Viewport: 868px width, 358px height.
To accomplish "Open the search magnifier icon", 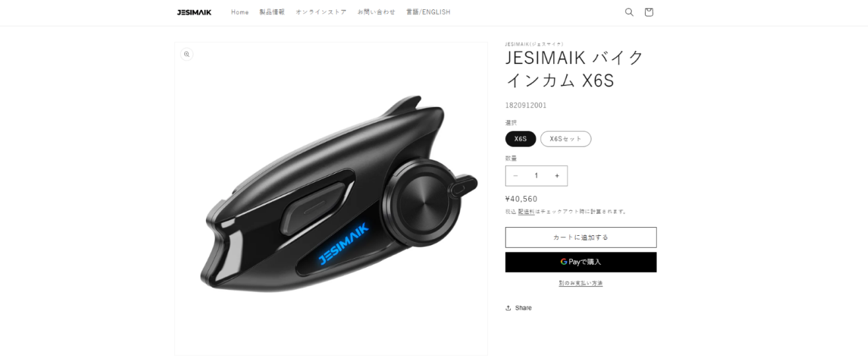I will pyautogui.click(x=629, y=12).
